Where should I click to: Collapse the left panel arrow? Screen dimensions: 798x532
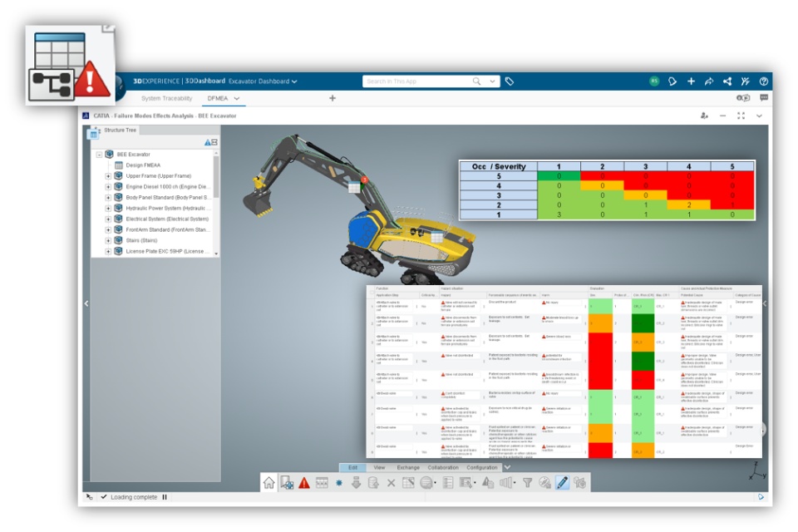point(86,303)
